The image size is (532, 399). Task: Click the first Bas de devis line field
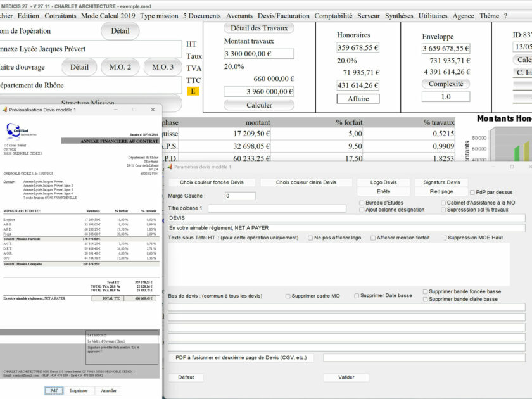347,307
